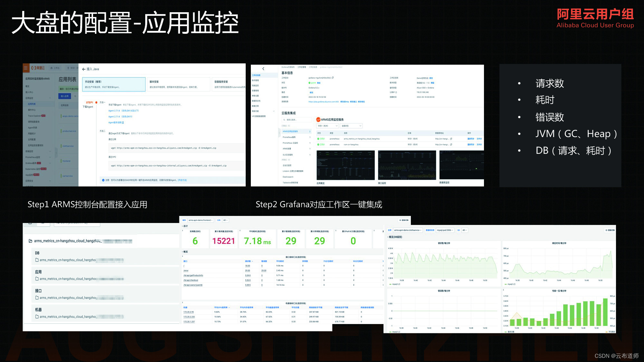Viewport: 644px width, 362px height.
Task: Open the arms-apm-demo:clothservice application dropdown
Action: click(408, 230)
